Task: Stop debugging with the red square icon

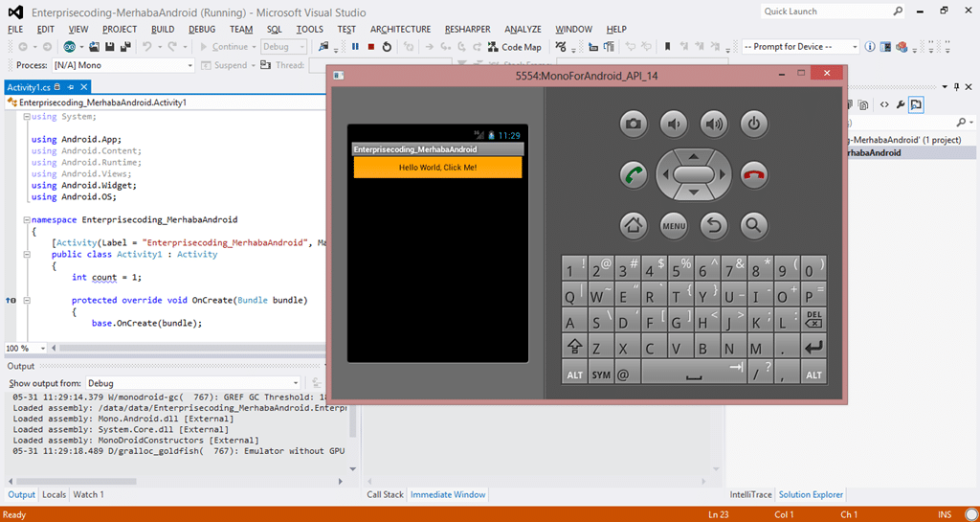Action: tap(371, 47)
